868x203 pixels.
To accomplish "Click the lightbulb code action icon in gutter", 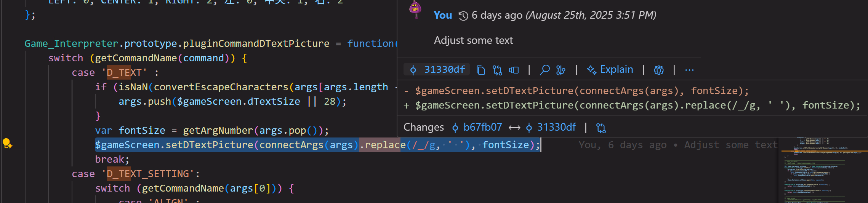I will coord(7,144).
